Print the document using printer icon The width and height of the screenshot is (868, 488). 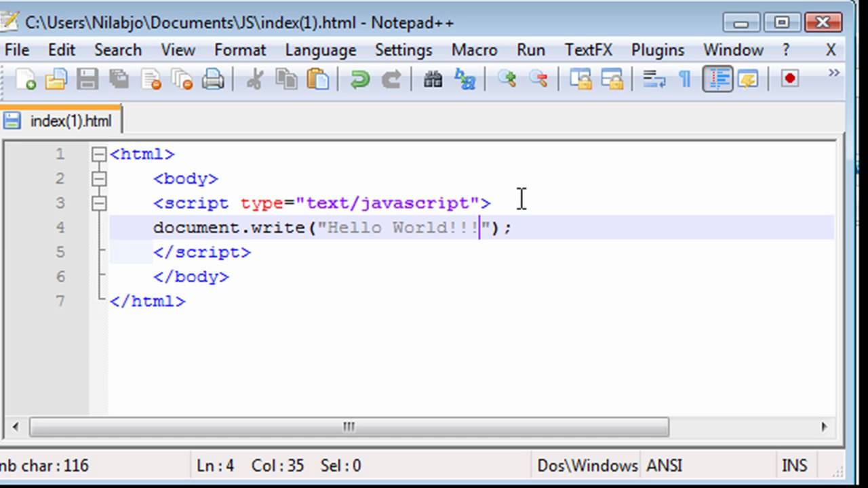tap(213, 79)
